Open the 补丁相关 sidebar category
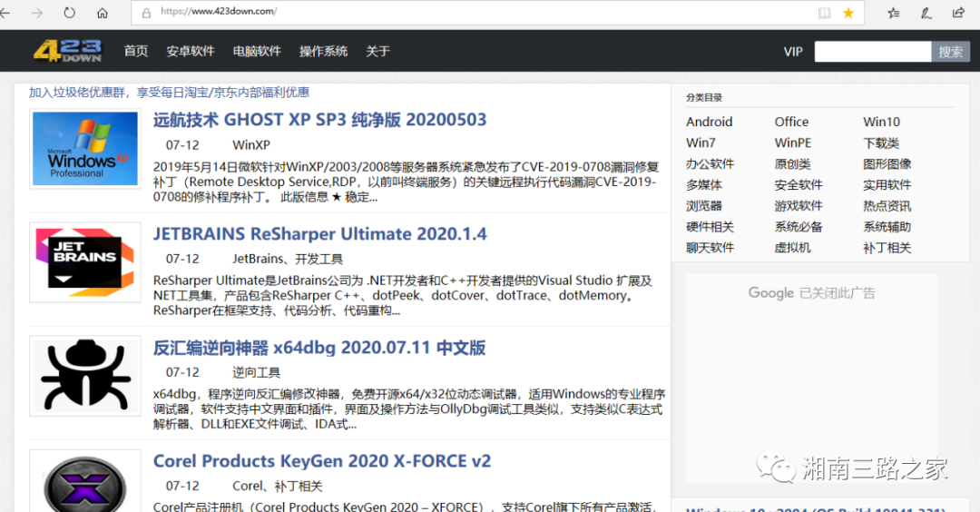 point(887,248)
